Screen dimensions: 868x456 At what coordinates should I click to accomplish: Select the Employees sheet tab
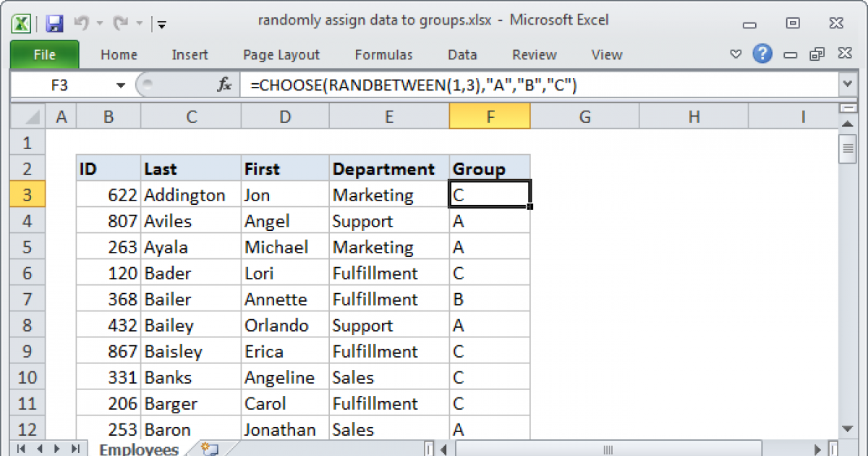tap(137, 449)
